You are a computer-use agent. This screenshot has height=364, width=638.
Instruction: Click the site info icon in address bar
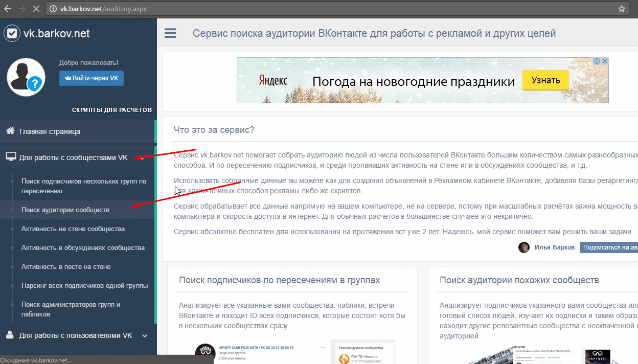coord(53,9)
